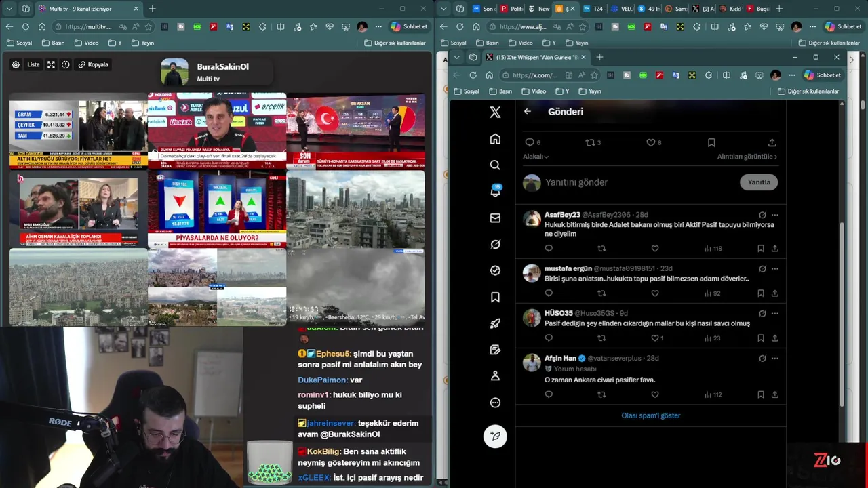868x488 pixels.
Task: Bookmark Afşin Han's reply
Action: [761, 394]
